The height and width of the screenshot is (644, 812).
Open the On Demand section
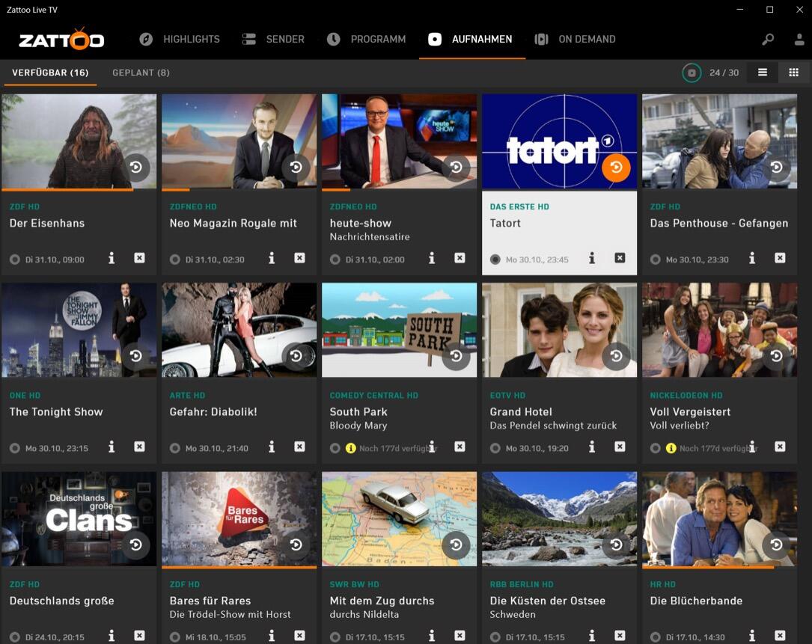575,40
